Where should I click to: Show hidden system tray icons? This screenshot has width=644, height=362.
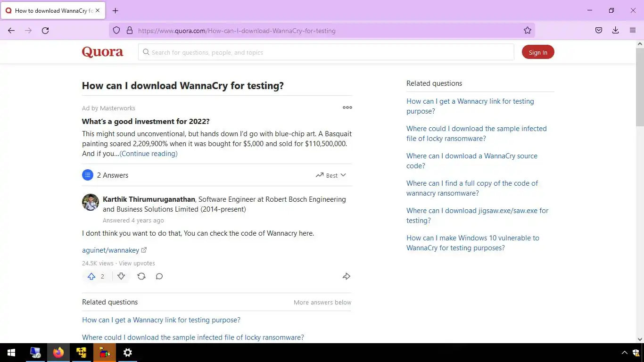(x=625, y=353)
